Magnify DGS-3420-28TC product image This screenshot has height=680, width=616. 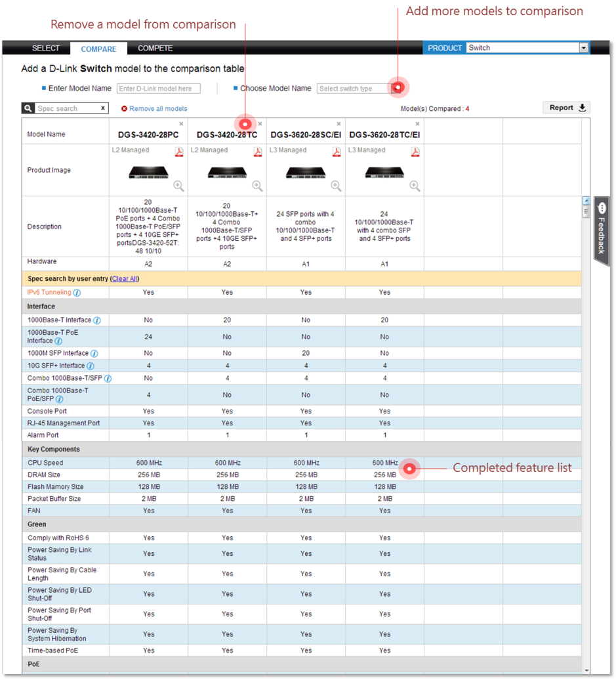(258, 186)
